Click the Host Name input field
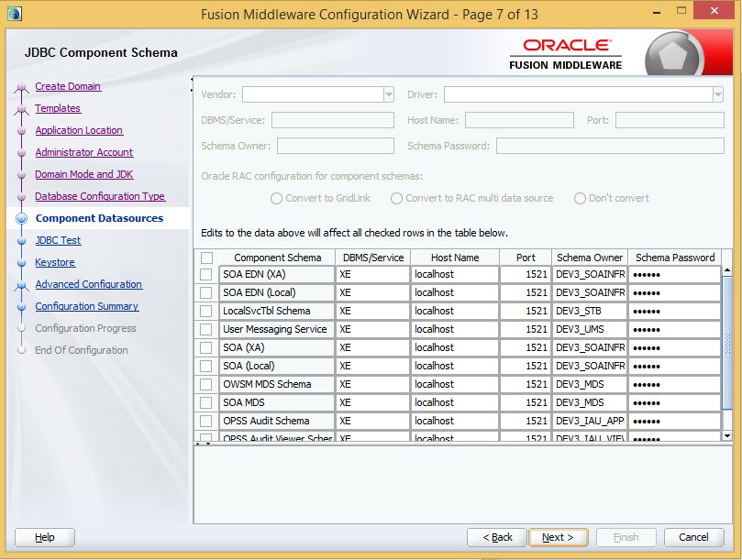This screenshot has height=560, width=742. coord(520,120)
